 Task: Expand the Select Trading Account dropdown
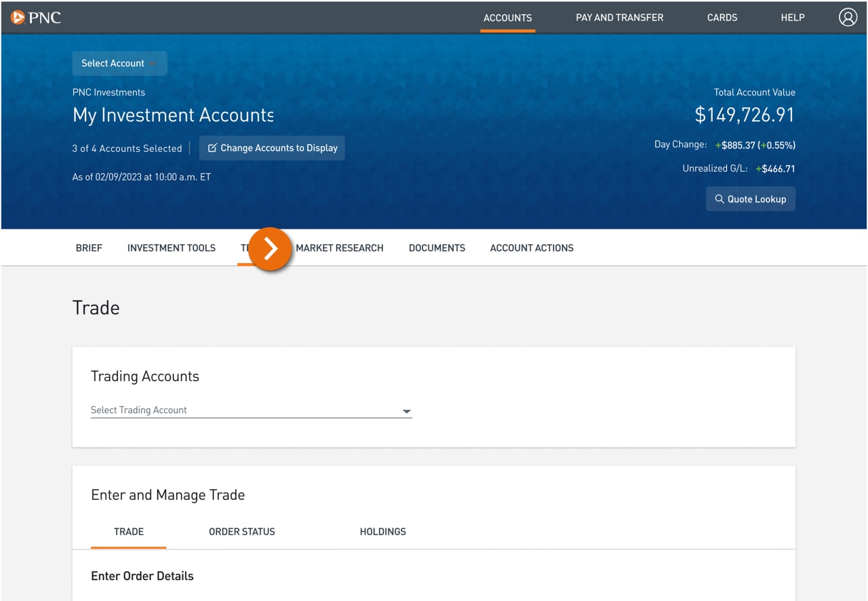406,410
